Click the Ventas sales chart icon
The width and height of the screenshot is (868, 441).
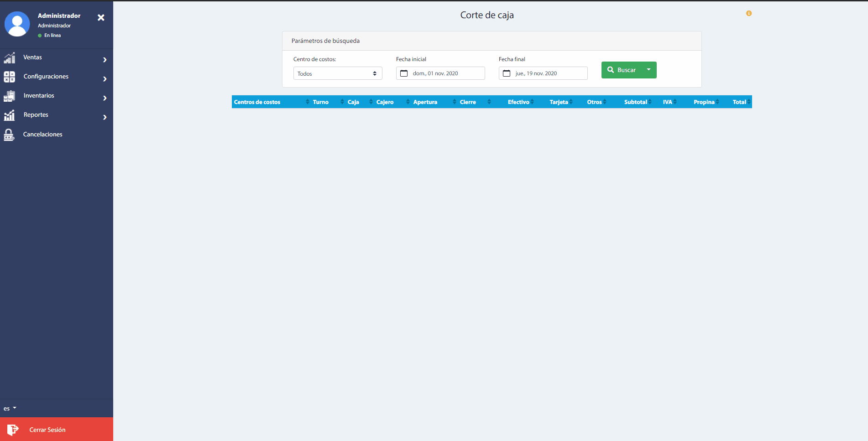(10, 58)
